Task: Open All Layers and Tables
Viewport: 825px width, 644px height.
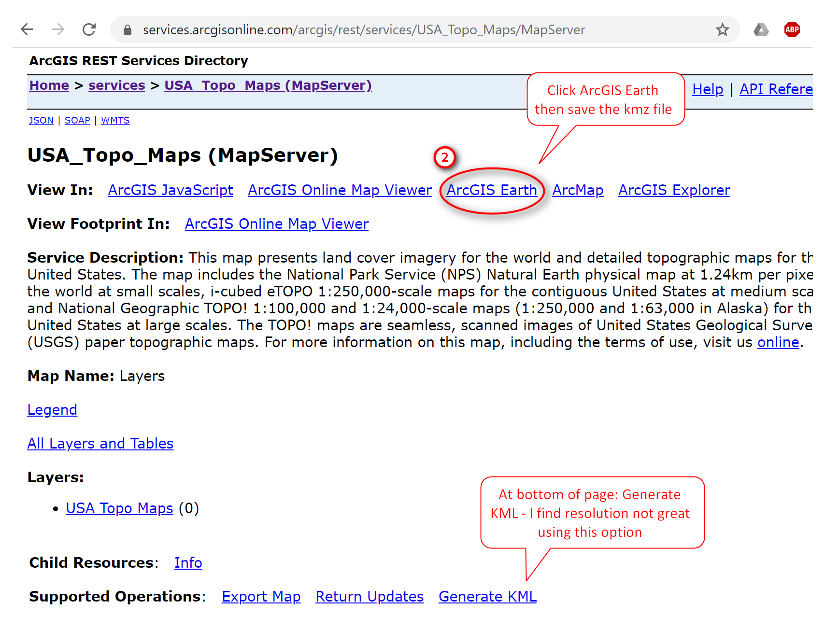Action: coord(100,444)
